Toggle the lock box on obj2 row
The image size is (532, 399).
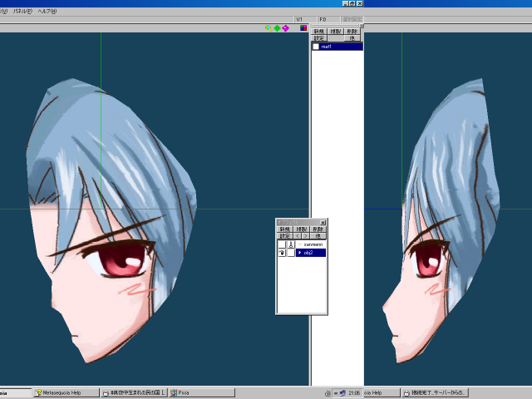pyautogui.click(x=291, y=253)
